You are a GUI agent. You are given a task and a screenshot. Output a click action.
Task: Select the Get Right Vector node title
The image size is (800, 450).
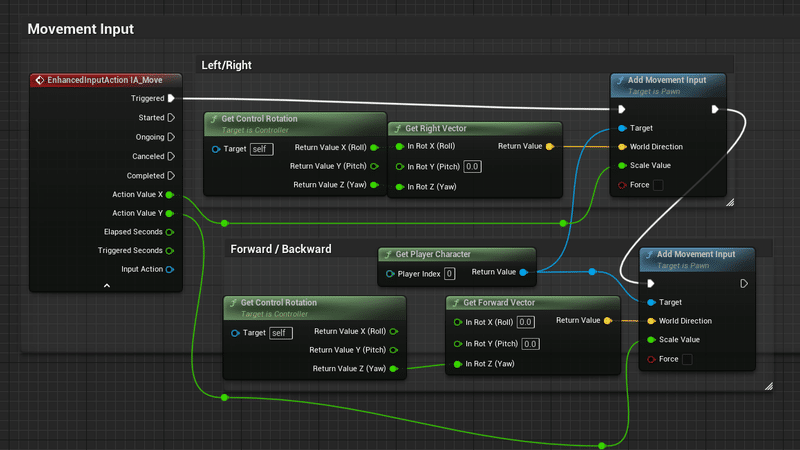tap(436, 129)
